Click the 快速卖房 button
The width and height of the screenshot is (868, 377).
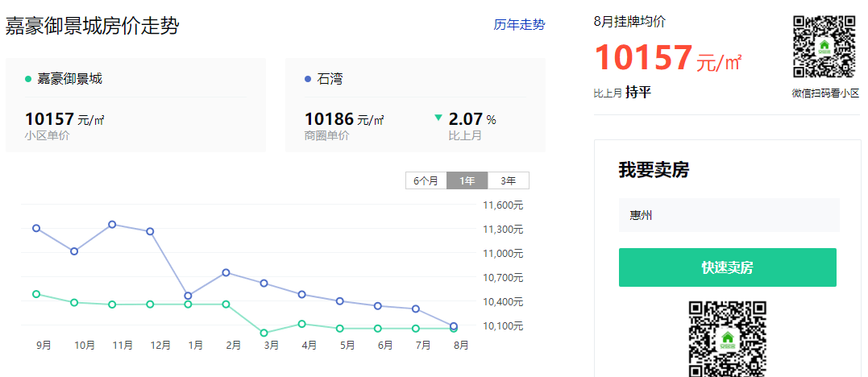(727, 267)
